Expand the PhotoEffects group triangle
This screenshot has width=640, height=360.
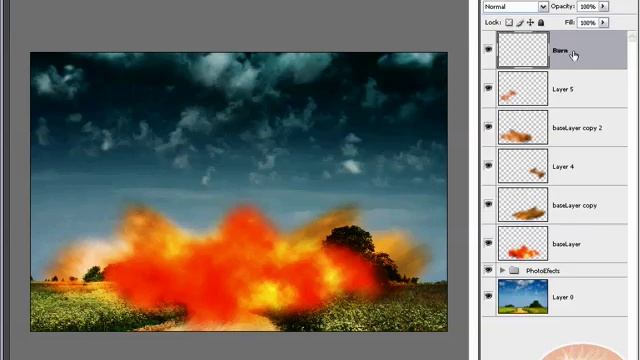(x=502, y=270)
